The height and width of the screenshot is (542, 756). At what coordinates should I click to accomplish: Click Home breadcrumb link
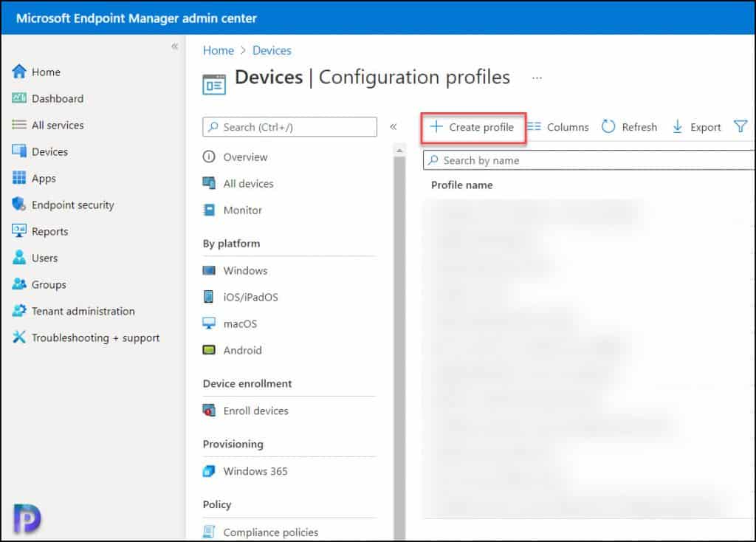218,50
